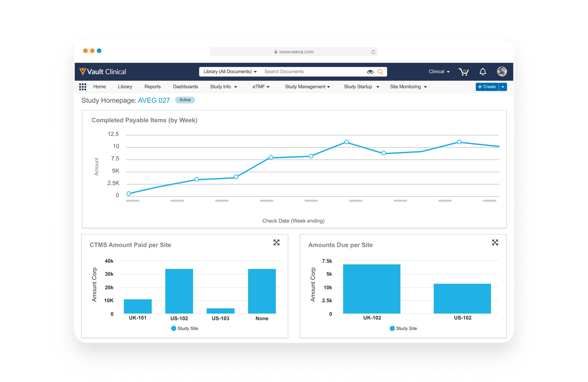
Task: Open the app launcher grid icon
Action: [83, 87]
